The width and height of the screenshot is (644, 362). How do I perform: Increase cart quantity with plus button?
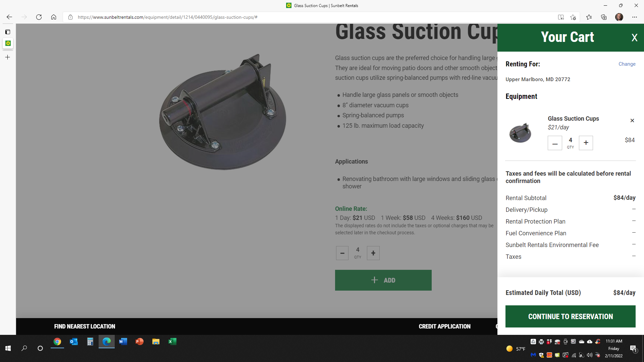point(586,143)
